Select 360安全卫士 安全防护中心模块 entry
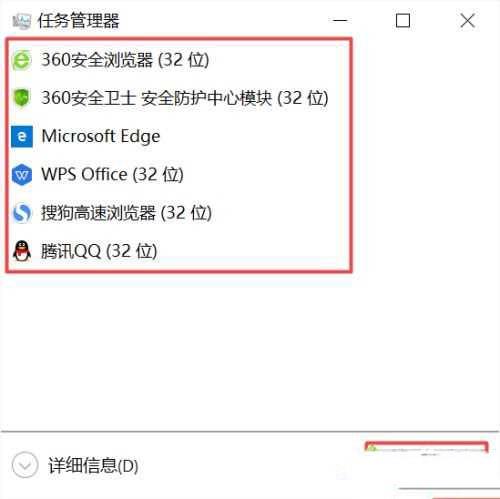This screenshot has width=500, height=499. pyautogui.click(x=179, y=98)
